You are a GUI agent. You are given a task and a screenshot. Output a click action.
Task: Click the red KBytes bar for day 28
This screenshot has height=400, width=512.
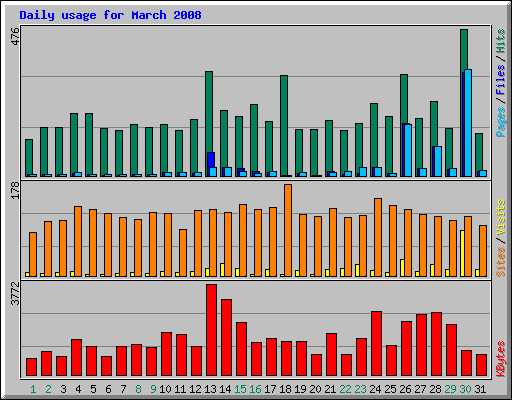pyautogui.click(x=436, y=344)
